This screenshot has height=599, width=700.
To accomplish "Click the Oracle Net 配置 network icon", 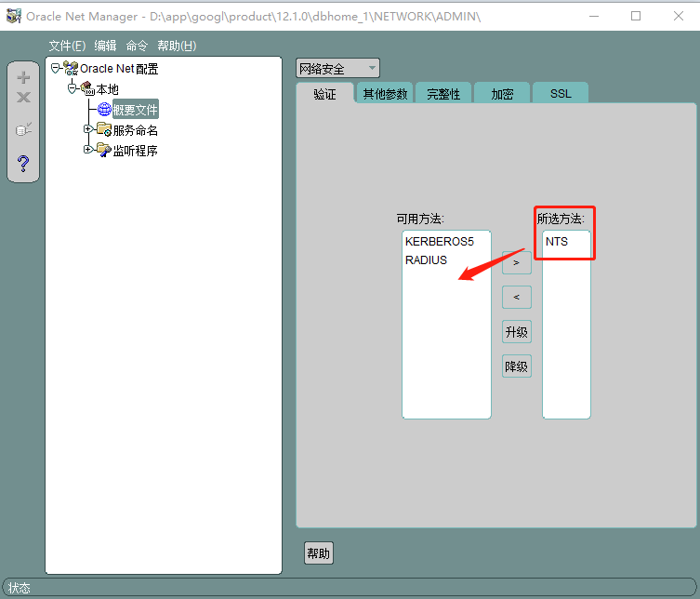I will point(71,68).
